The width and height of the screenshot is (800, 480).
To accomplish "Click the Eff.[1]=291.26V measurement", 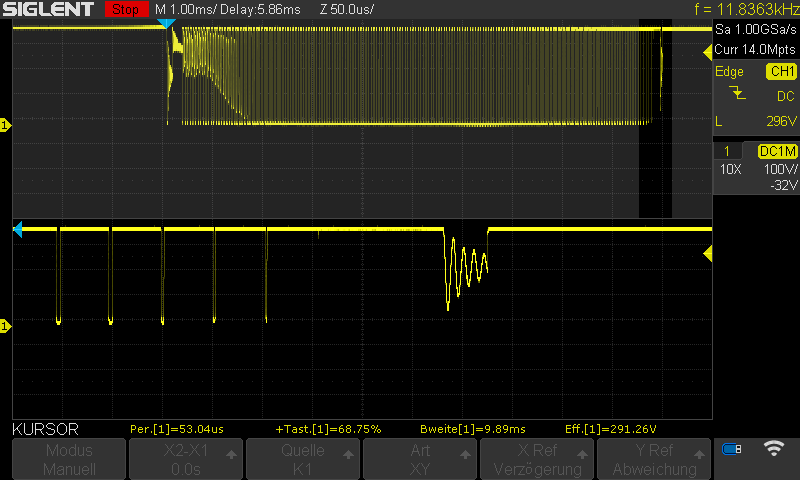I will pos(610,429).
